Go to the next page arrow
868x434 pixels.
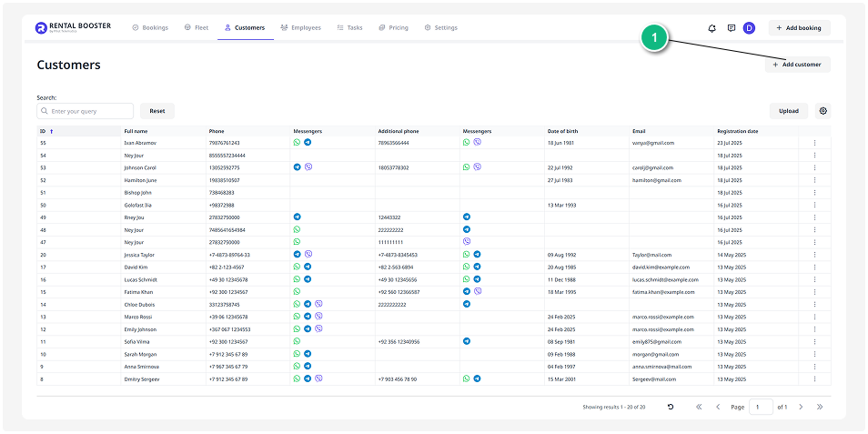[801, 407]
